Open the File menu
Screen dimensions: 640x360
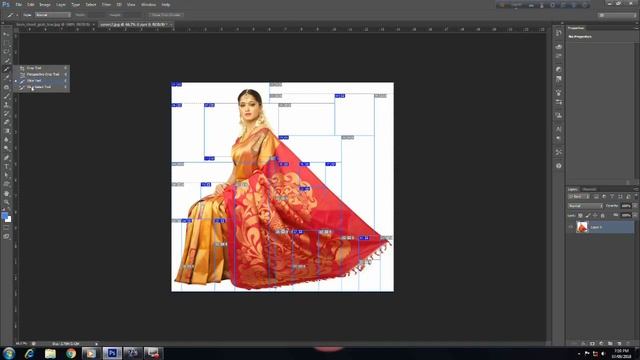[x=18, y=4]
